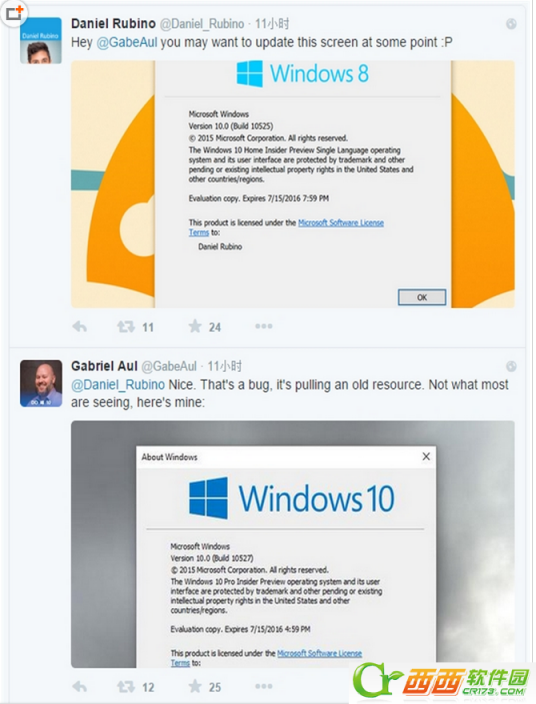Open Daniel Rubino's profile avatar

(x=41, y=40)
